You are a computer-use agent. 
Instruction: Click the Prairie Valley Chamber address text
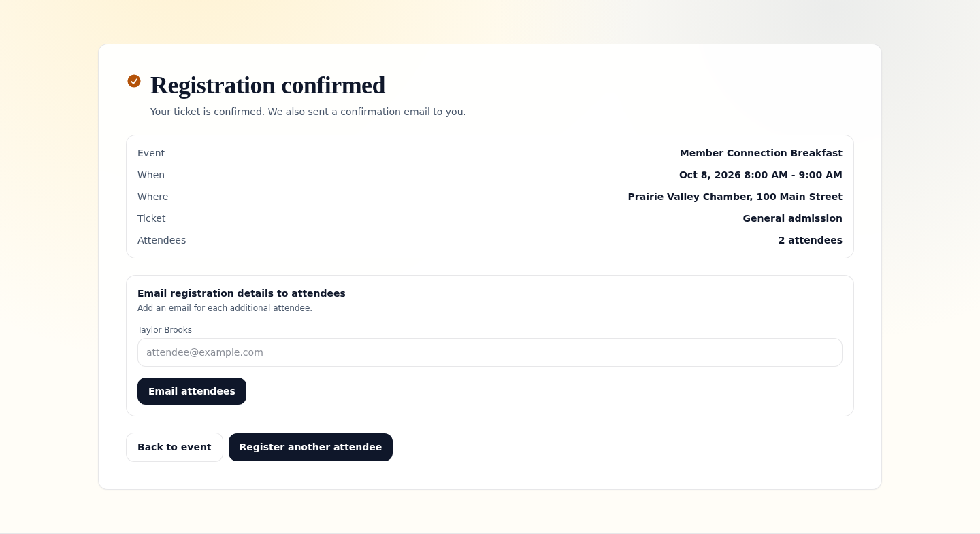point(735,197)
